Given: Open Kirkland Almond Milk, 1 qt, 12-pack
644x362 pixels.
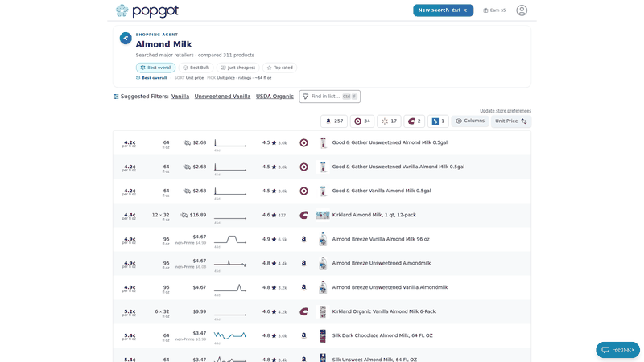Looking at the screenshot, I should 374,215.
